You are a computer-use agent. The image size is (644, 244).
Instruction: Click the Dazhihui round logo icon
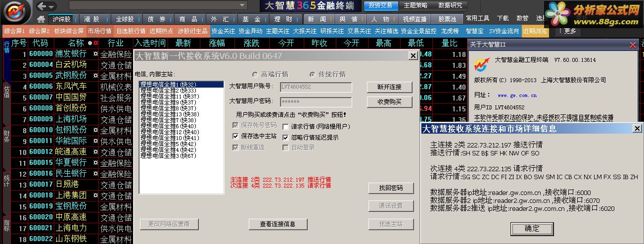click(x=16, y=11)
